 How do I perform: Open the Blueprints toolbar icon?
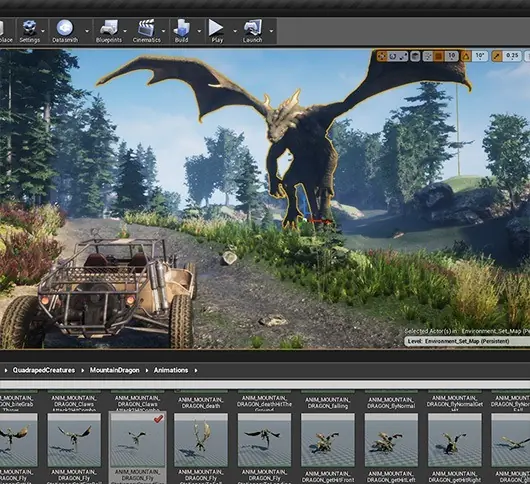pyautogui.click(x=109, y=31)
